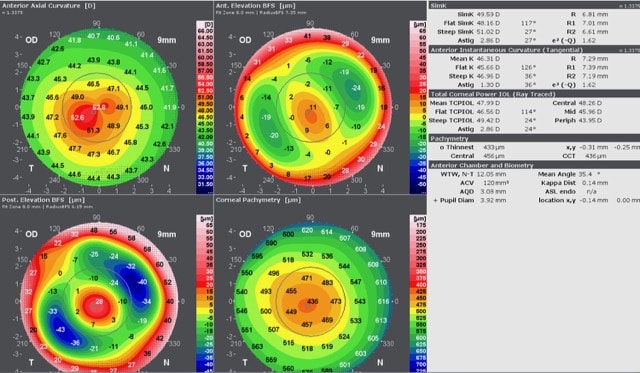The image size is (640, 373).
Task: Click the Mean Angle 35.4° value
Action: 589,174
